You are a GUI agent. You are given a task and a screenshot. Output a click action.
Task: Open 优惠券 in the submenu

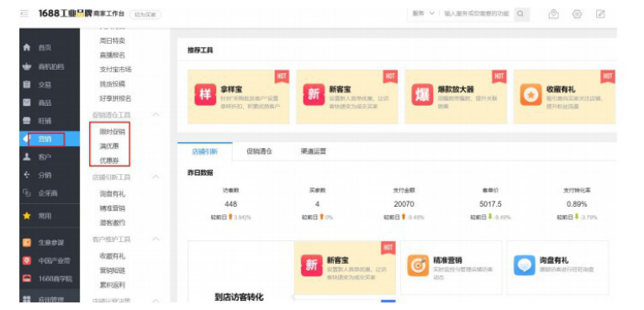(109, 160)
